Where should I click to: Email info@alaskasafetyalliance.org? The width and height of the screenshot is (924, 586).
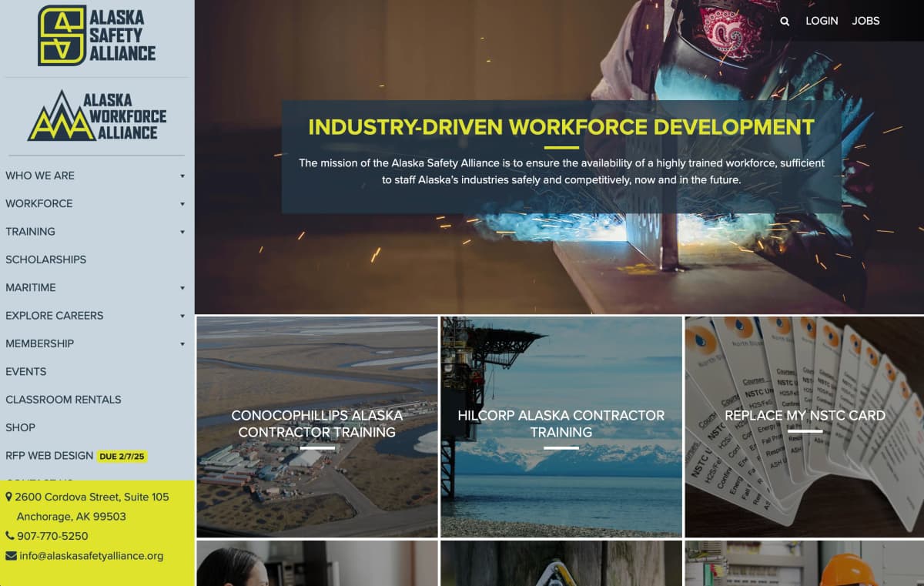point(92,556)
